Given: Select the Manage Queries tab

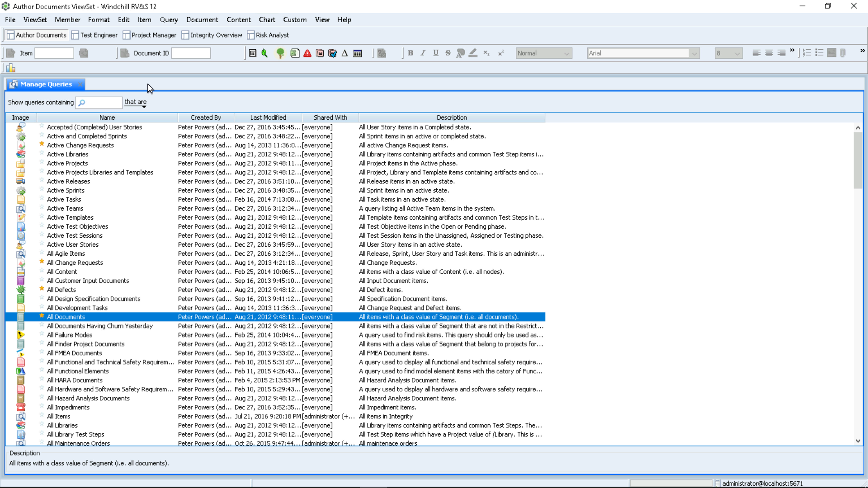Looking at the screenshot, I should click(x=46, y=84).
